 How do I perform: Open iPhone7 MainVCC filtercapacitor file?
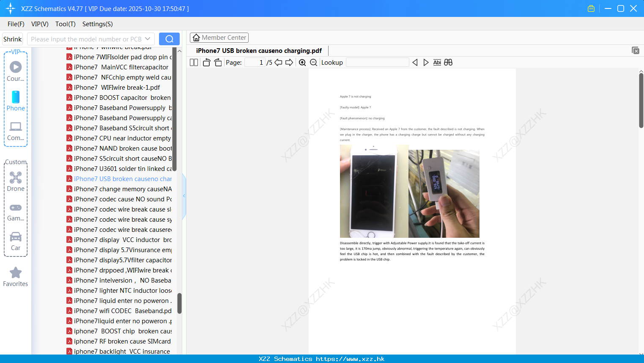pos(119,67)
